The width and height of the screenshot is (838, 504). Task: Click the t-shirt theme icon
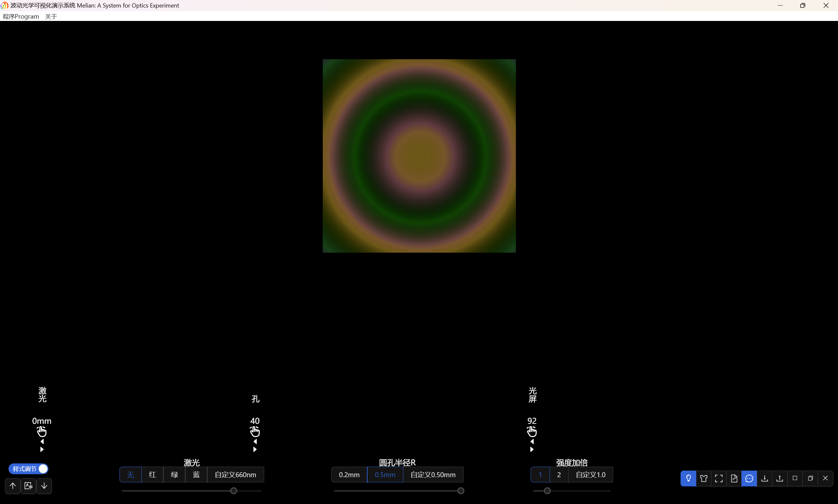click(703, 478)
